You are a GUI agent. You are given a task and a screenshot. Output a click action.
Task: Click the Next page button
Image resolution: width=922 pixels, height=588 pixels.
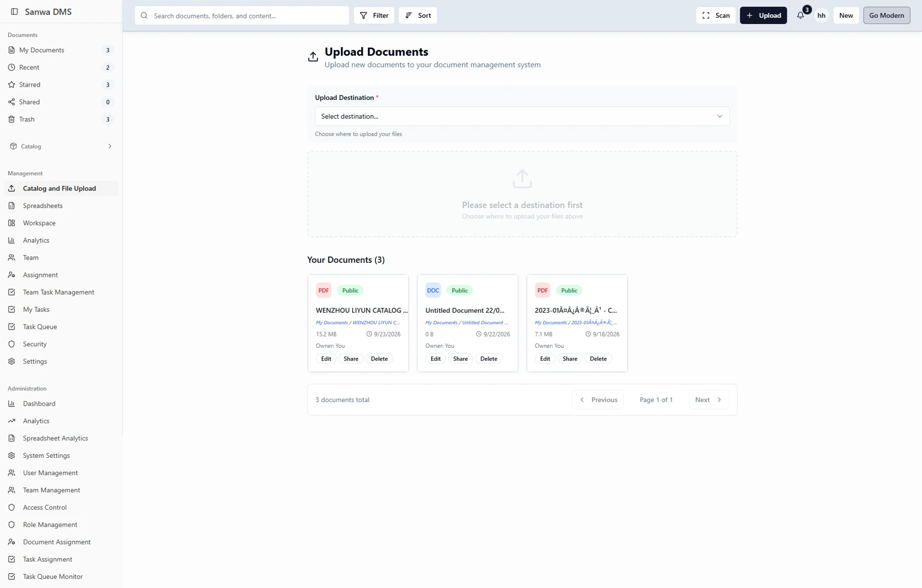[x=709, y=400]
